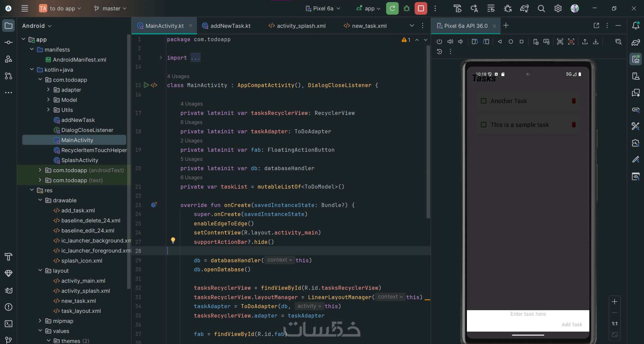Open the Commit tool window
Screen dimensions: 644x344
click(x=9, y=43)
